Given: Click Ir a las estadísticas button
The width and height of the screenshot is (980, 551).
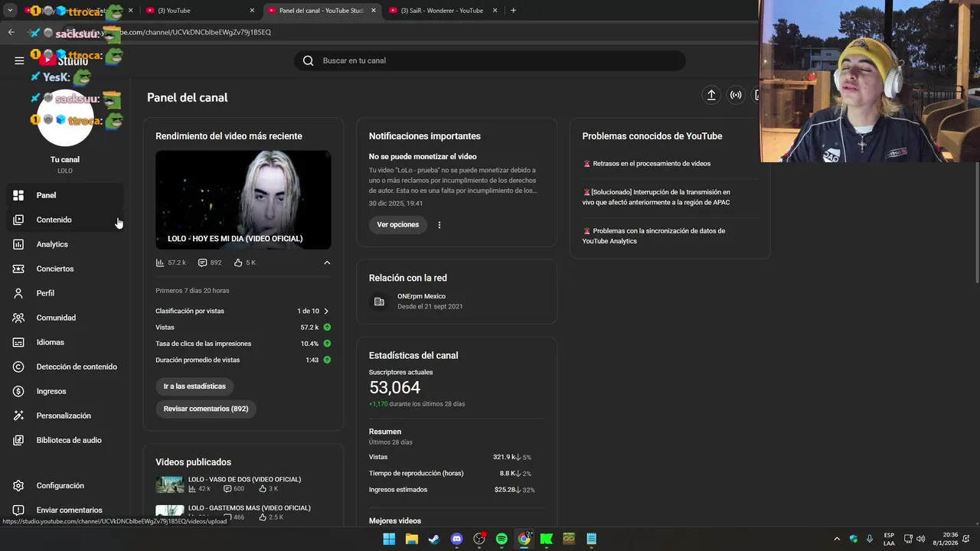Looking at the screenshot, I should point(194,386).
